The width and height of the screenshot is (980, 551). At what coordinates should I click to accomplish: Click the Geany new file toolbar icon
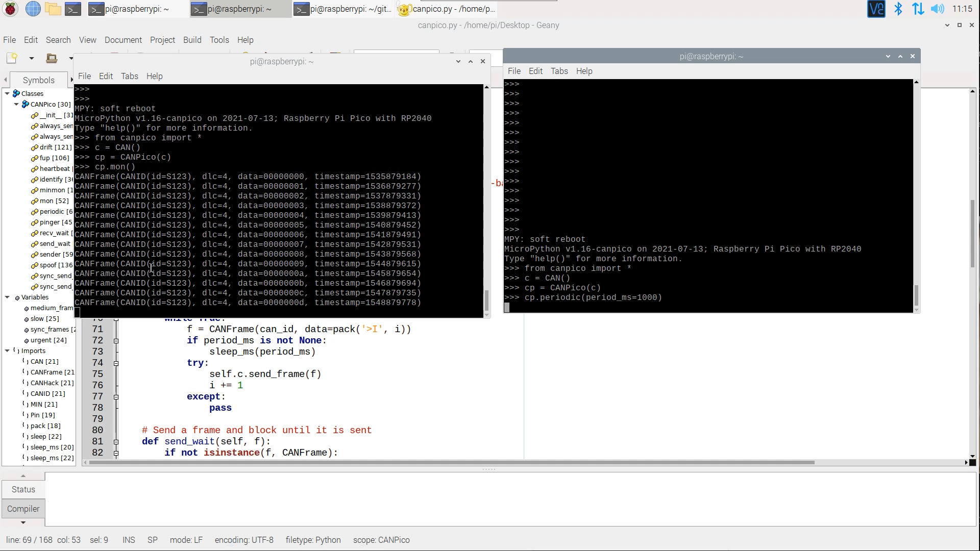(12, 58)
